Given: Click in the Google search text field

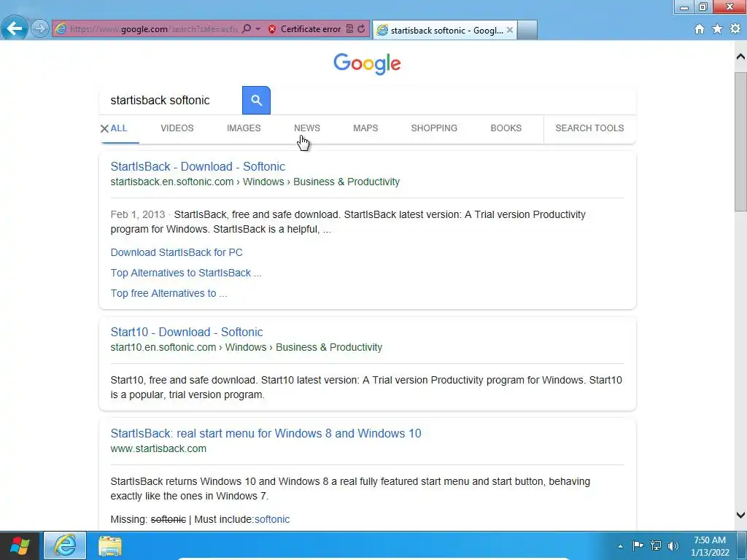Looking at the screenshot, I should 171,101.
